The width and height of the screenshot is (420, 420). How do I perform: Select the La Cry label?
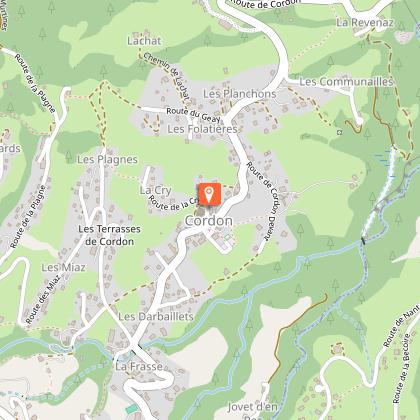point(155,190)
